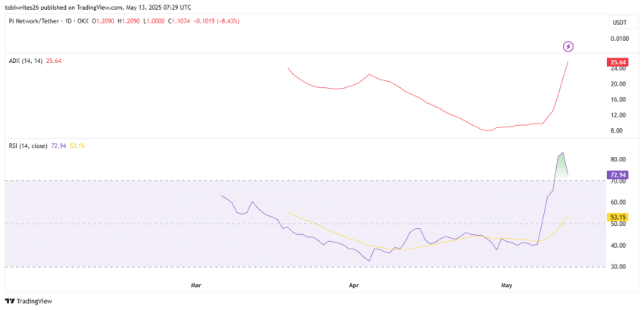This screenshot has width=644, height=310.
Task: Click the Apr label on time axis
Action: click(x=354, y=285)
